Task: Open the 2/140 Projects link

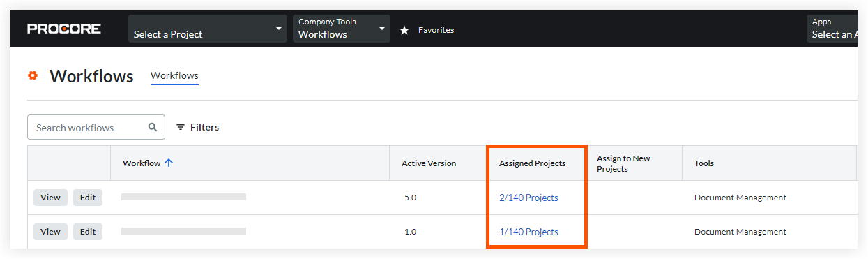Action: pos(528,198)
